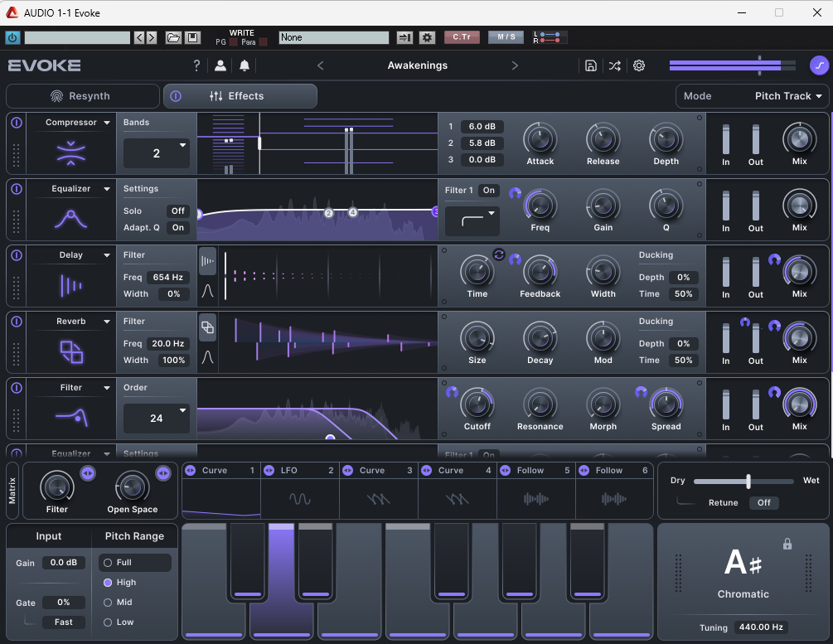Viewport: 833px width, 644px height.
Task: Select the LFO 2 modulator tab
Action: tap(299, 471)
